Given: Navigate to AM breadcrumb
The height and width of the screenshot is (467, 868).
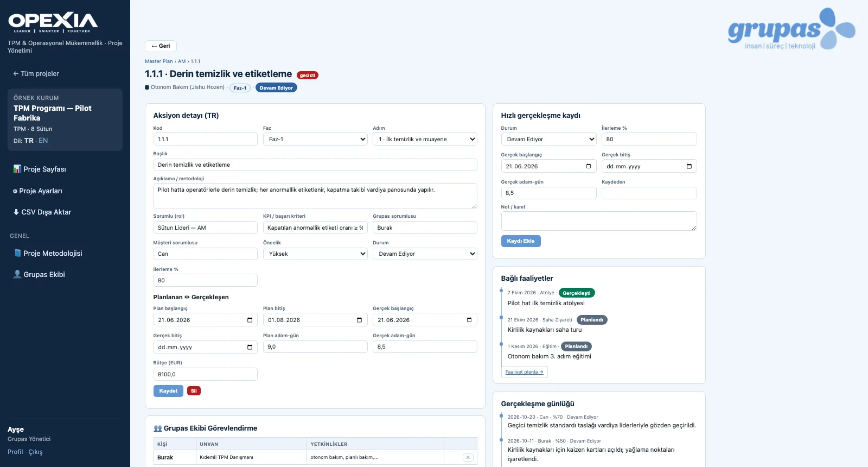Looking at the screenshot, I should [x=182, y=61].
